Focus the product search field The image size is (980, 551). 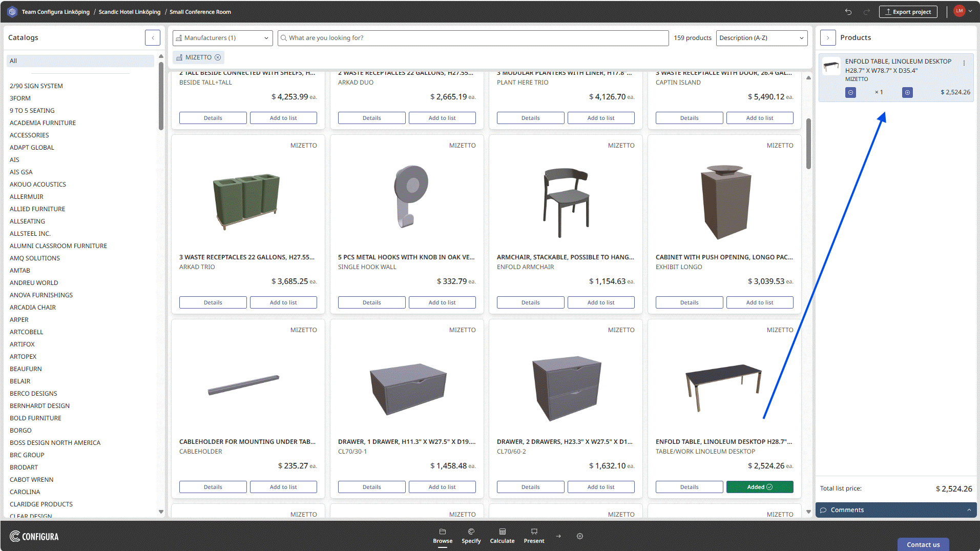[473, 38]
